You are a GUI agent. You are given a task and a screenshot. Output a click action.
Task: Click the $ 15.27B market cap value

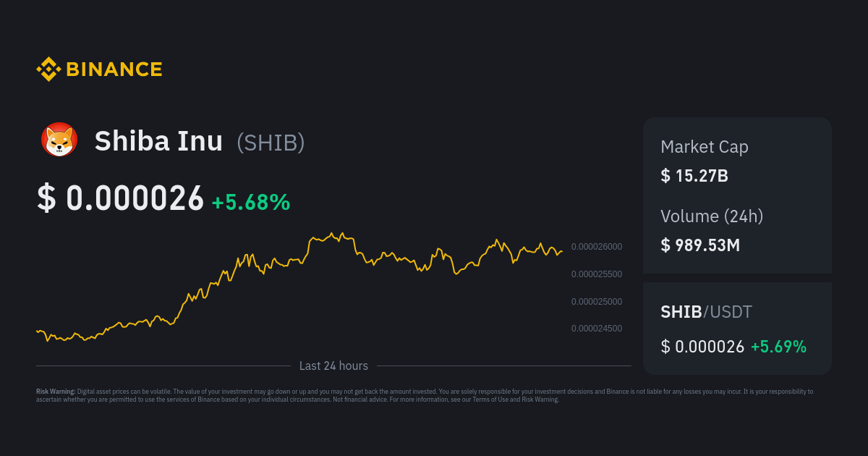pyautogui.click(x=694, y=176)
